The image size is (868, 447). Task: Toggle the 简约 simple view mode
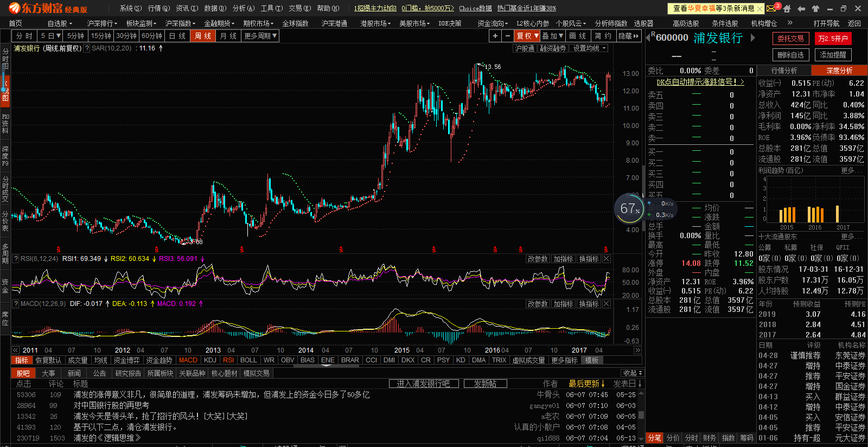(603, 36)
